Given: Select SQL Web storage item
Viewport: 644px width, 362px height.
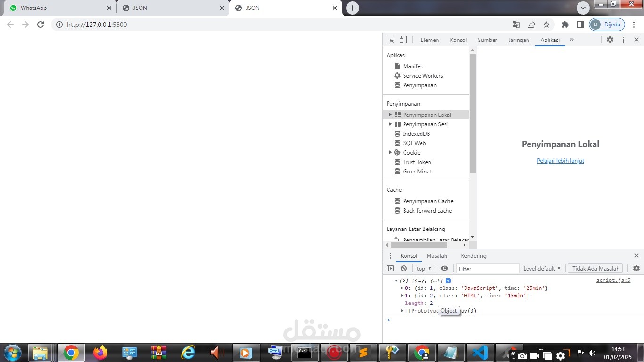Looking at the screenshot, I should click(x=414, y=143).
